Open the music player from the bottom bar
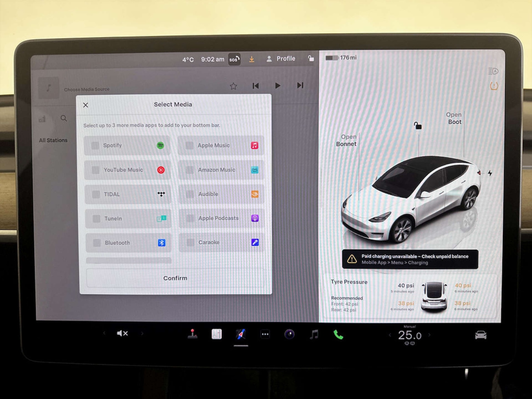The width and height of the screenshot is (532, 399). [x=314, y=333]
